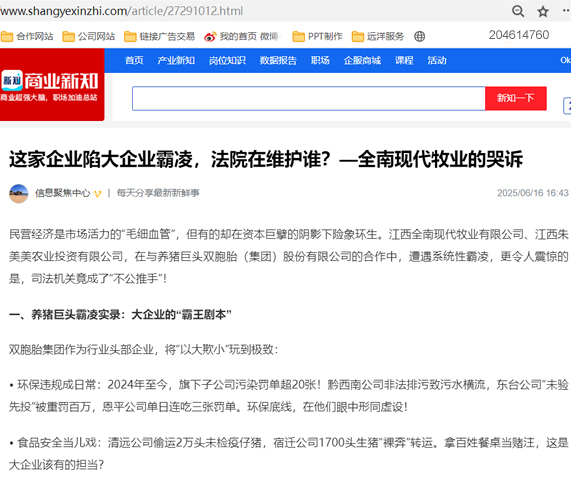
Task: Click the author name 信息聚焦中心
Action: [62, 193]
